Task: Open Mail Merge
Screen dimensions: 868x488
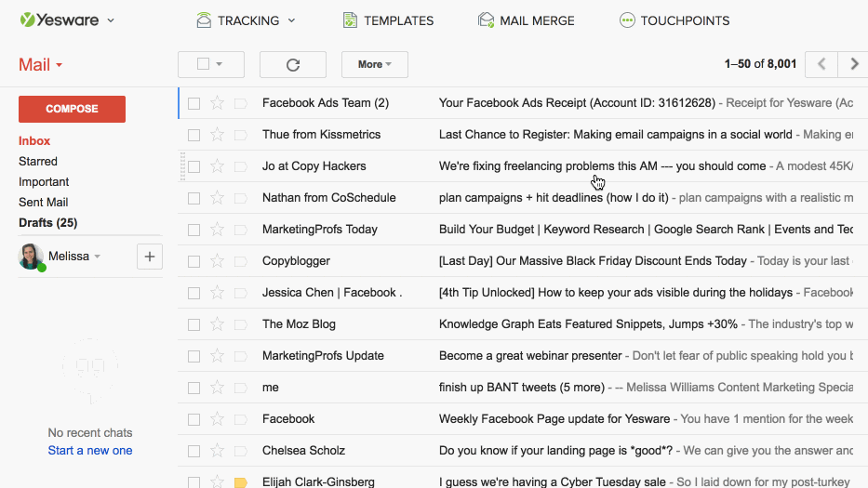Action: point(527,20)
